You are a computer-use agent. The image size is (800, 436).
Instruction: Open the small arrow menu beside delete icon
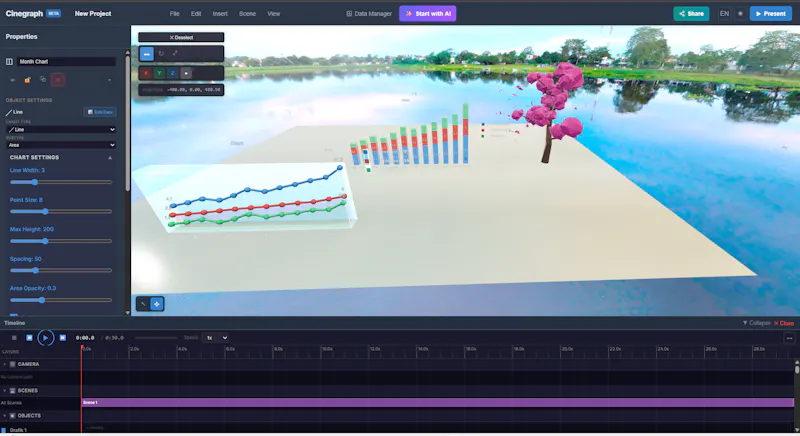point(109,80)
